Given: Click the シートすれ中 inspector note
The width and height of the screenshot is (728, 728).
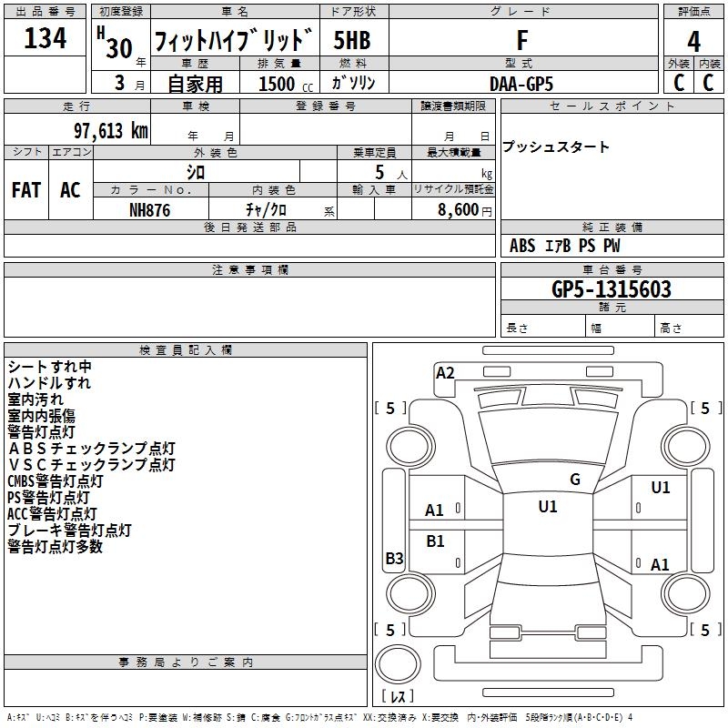Looking at the screenshot, I should point(49,366).
